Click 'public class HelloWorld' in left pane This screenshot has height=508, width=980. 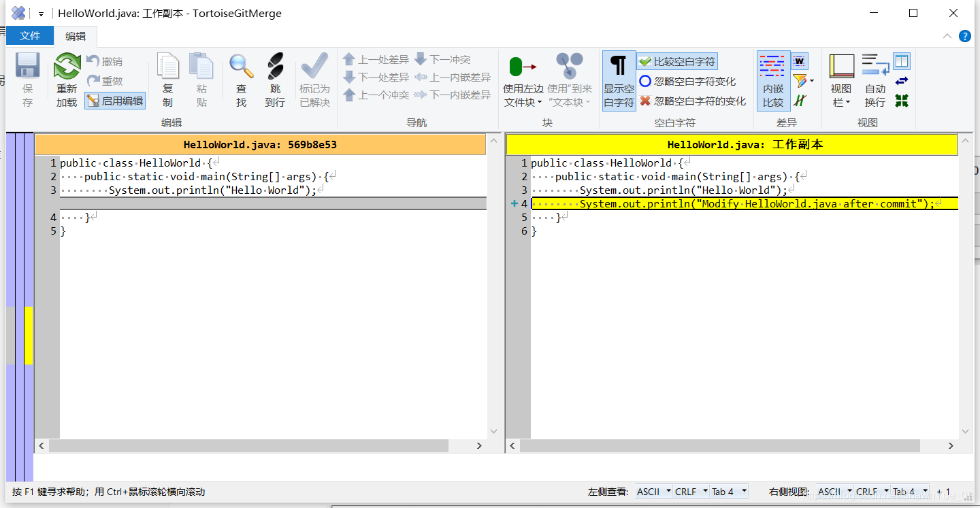pos(131,163)
